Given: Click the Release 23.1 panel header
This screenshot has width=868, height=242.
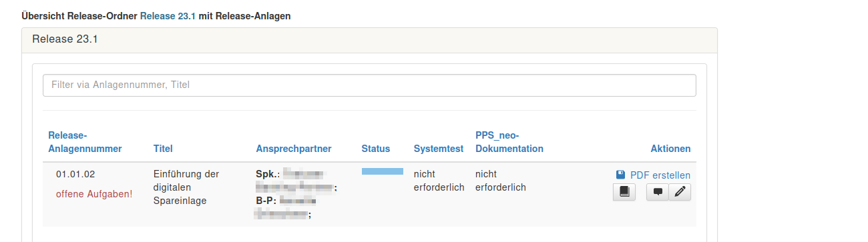Looking at the screenshot, I should 369,39.
